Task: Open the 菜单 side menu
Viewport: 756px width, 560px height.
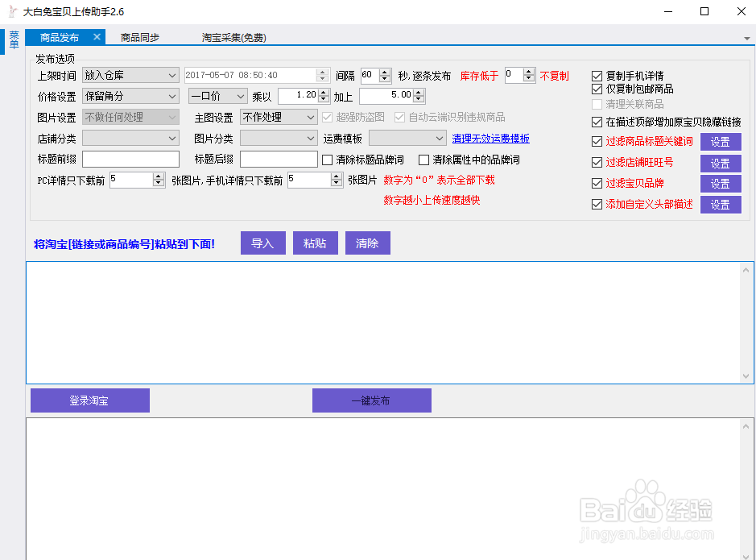Action: coord(14,40)
